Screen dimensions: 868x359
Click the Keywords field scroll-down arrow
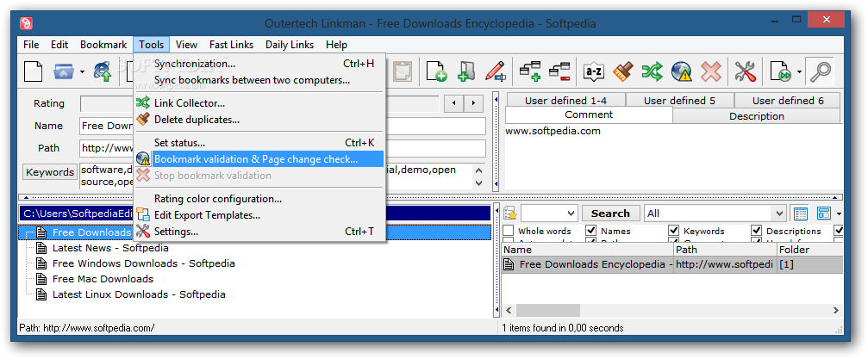pos(479,183)
